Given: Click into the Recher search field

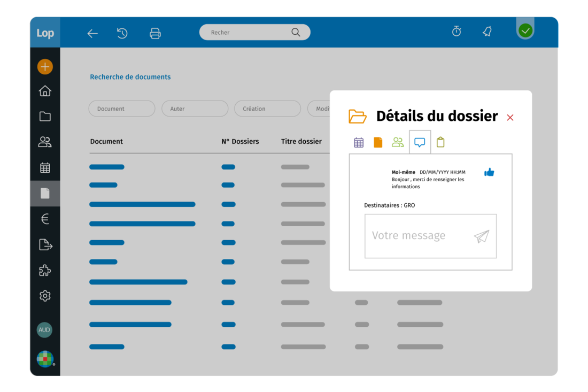Looking at the screenshot, I should click(249, 33).
